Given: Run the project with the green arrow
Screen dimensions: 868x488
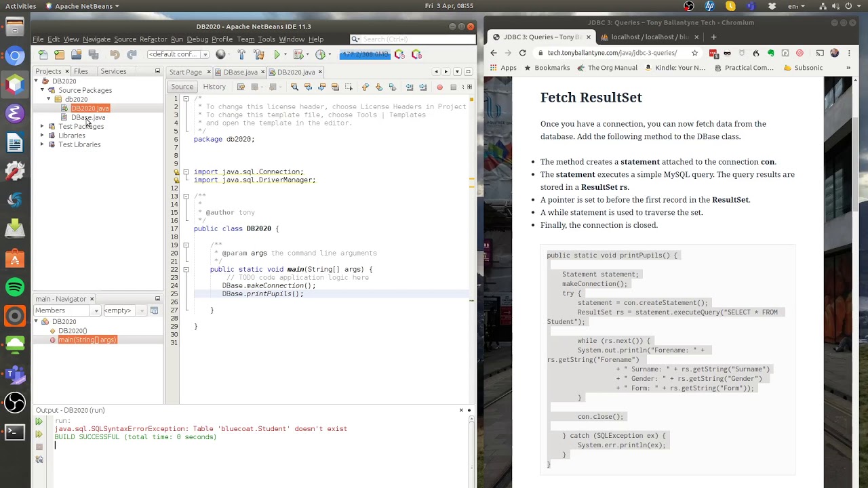Looking at the screenshot, I should 277,54.
